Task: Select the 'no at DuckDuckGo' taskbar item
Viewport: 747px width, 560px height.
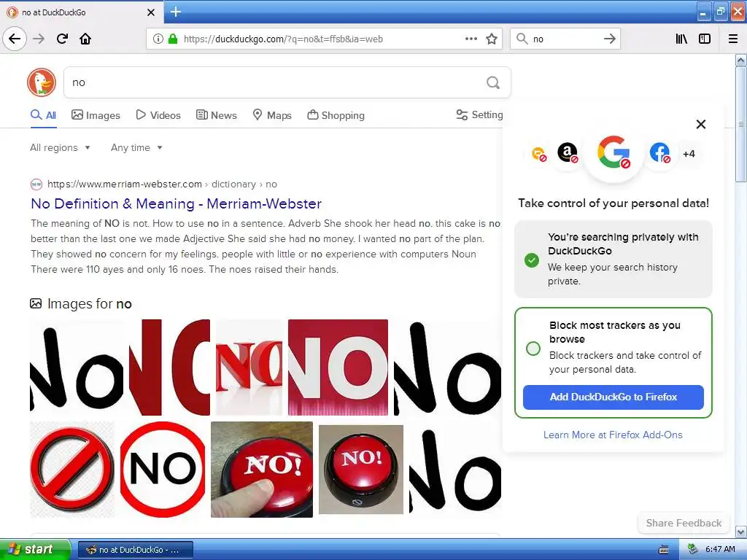Action: coord(135,550)
